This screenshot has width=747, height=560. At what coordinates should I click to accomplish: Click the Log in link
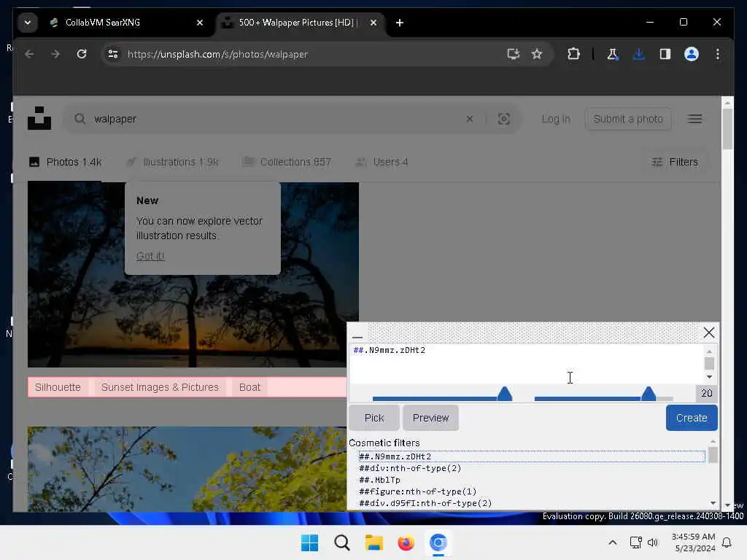(x=556, y=119)
